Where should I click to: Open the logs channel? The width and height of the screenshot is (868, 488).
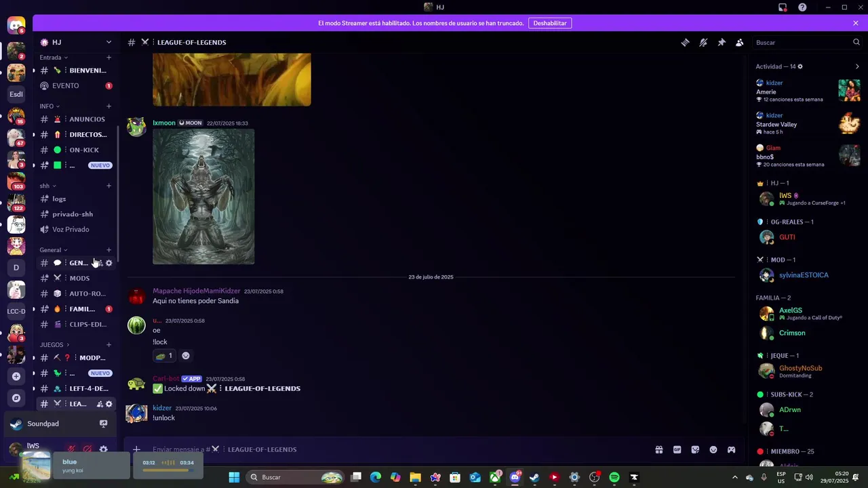click(75, 199)
